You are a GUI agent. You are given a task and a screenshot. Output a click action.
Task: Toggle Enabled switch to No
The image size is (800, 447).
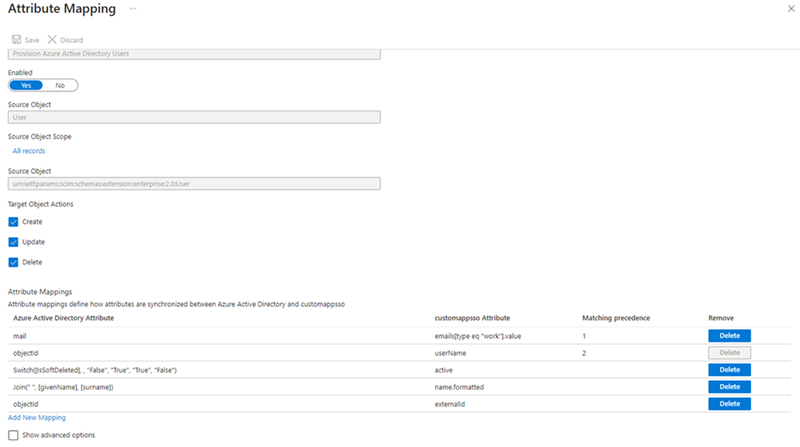click(x=60, y=85)
